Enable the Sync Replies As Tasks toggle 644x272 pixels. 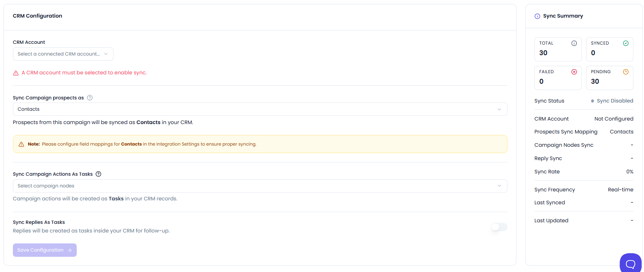tap(499, 227)
